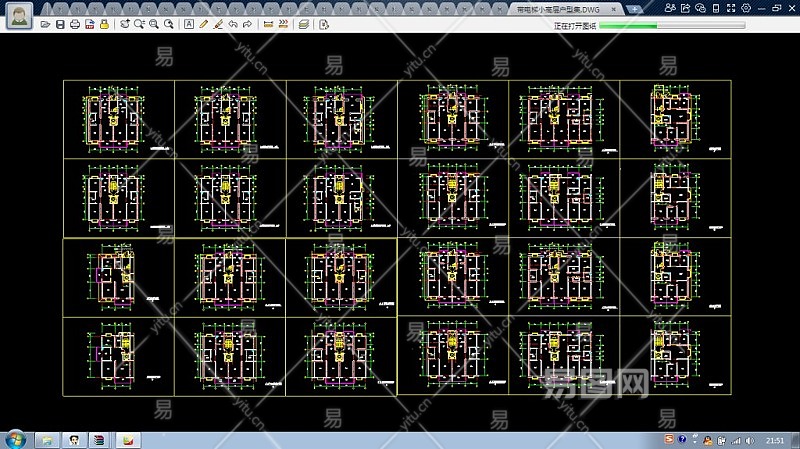Open the settings gear
Viewport: 800px width, 449px height.
(746, 8)
